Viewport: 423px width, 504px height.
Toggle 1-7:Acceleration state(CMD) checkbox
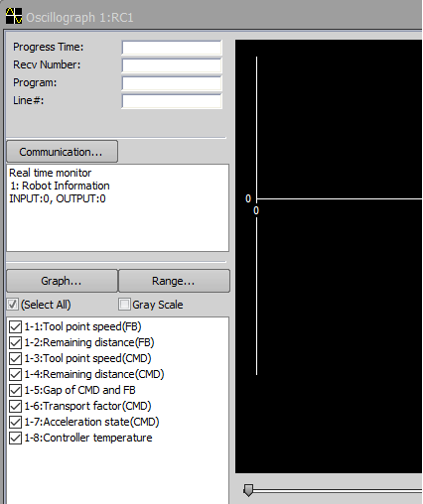15,422
